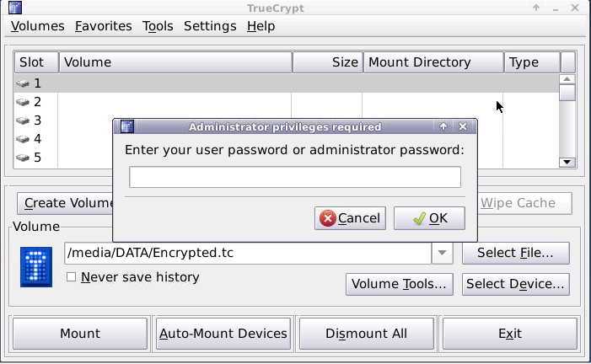Click the Select File button

coord(515,253)
